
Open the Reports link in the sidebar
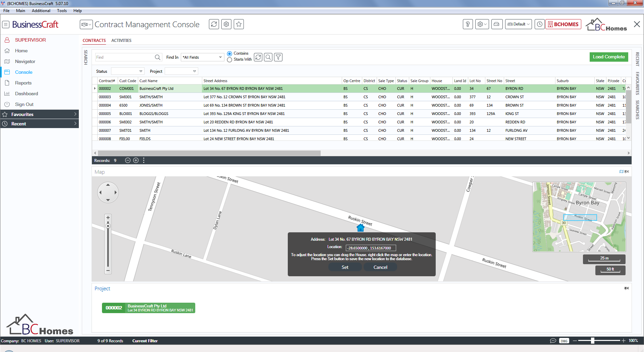[x=23, y=83]
